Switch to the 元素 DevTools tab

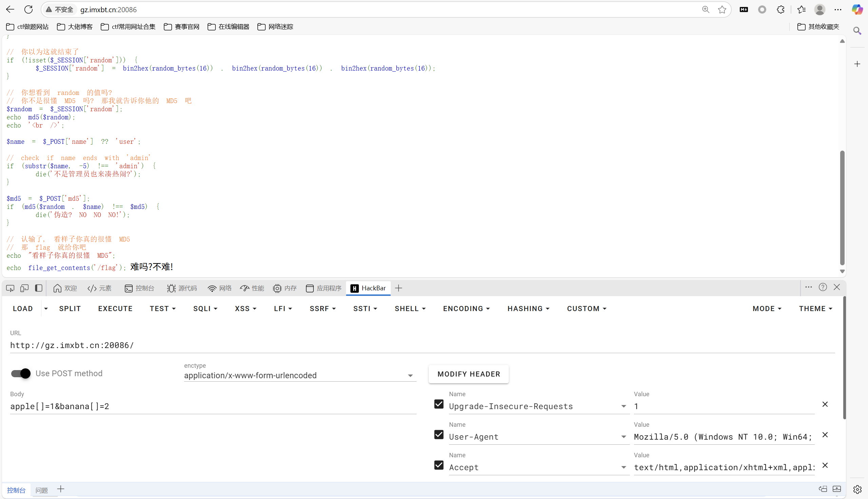tap(100, 288)
